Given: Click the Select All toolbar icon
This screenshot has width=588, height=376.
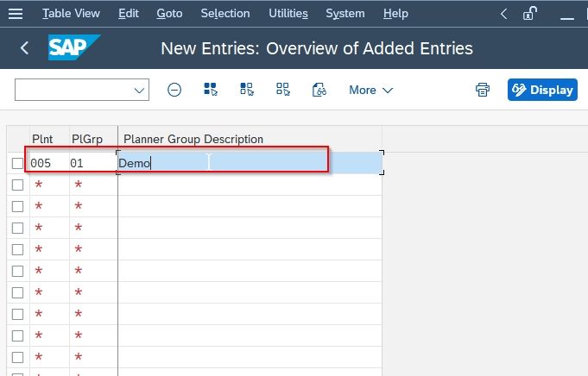Looking at the screenshot, I should (x=211, y=90).
